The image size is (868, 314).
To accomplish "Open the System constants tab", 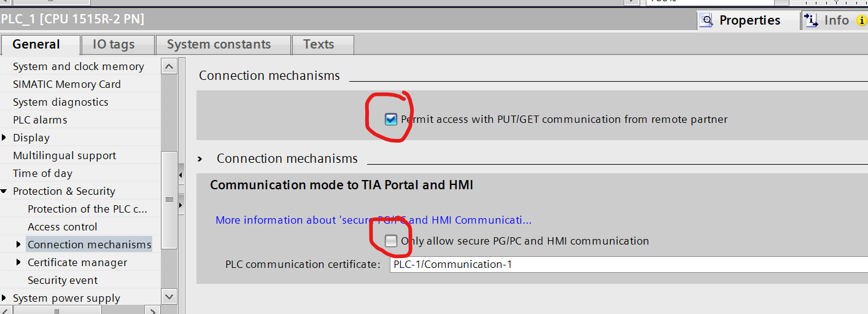I will pyautogui.click(x=219, y=45).
